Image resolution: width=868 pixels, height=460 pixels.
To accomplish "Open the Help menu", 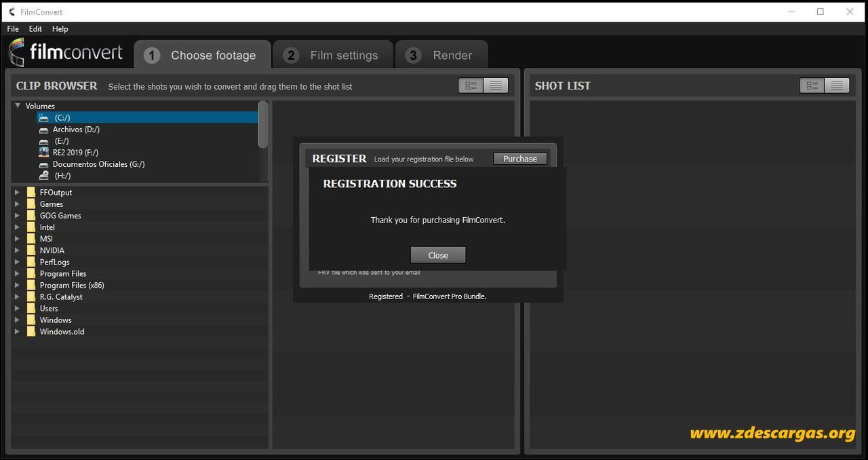I will (x=60, y=29).
